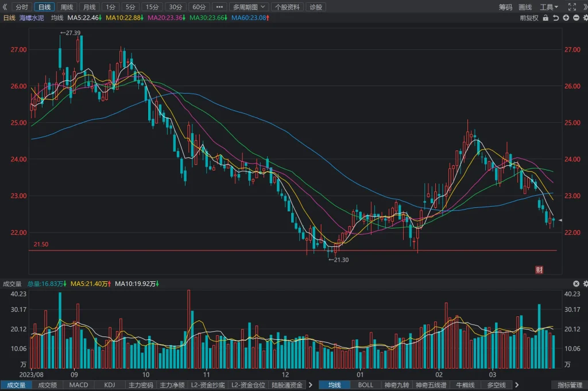Select the 成交量 sub-chart indicator tab
588x391 pixels.
coord(16,385)
